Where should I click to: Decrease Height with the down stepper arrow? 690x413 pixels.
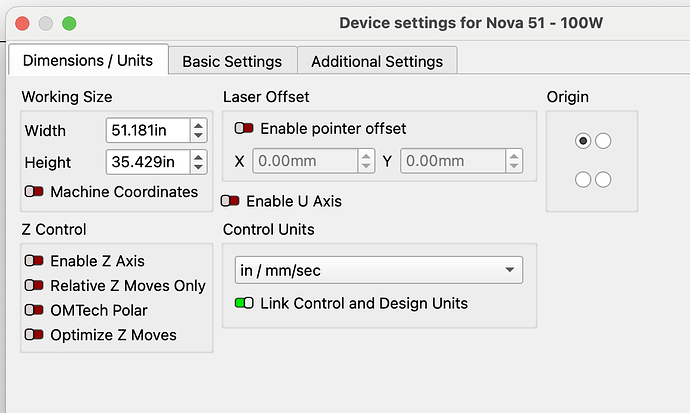click(x=198, y=167)
